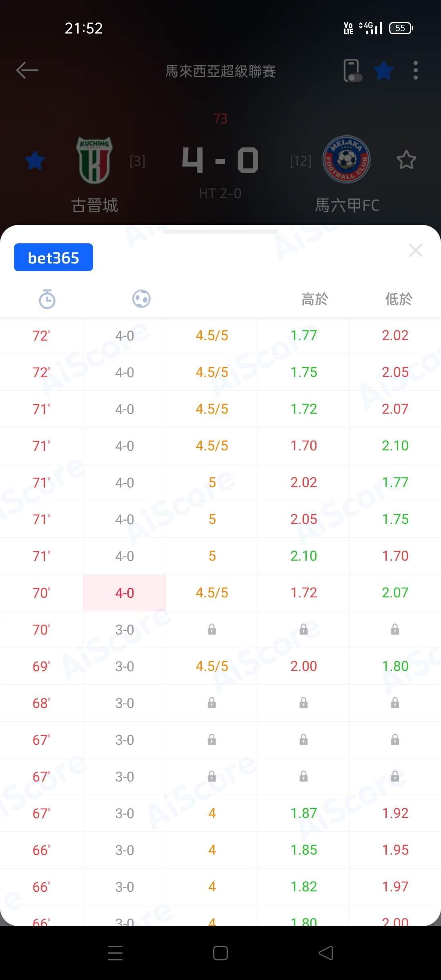Open Kuching City team logo
Image resolution: width=441 pixels, height=980 pixels.
point(94,160)
